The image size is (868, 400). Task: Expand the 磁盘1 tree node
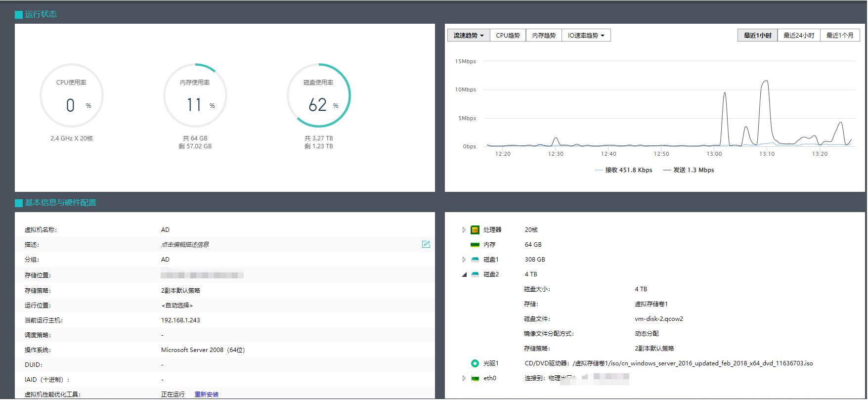[464, 260]
